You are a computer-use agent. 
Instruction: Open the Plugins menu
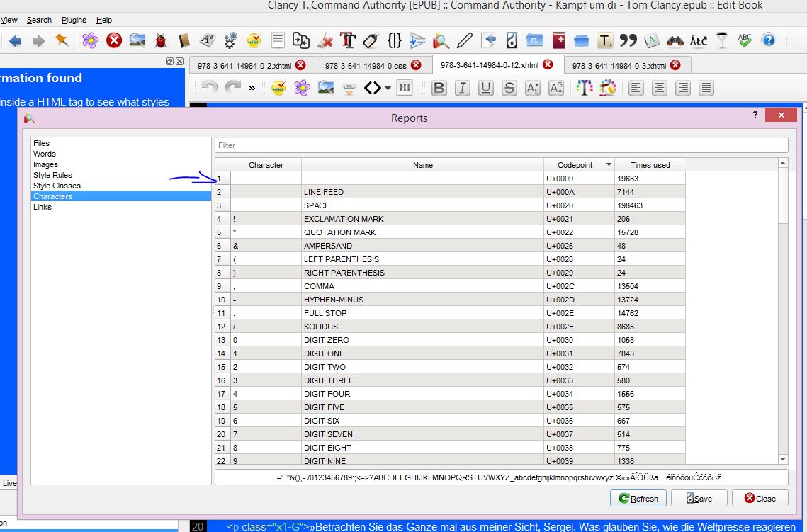74,20
